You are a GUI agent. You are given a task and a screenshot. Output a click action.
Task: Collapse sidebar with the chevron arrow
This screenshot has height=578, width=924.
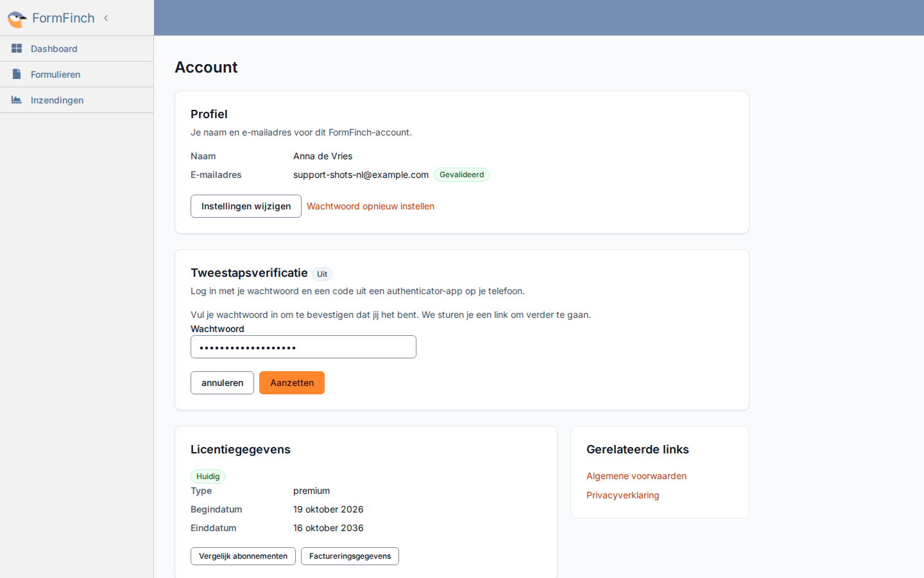[x=106, y=18]
